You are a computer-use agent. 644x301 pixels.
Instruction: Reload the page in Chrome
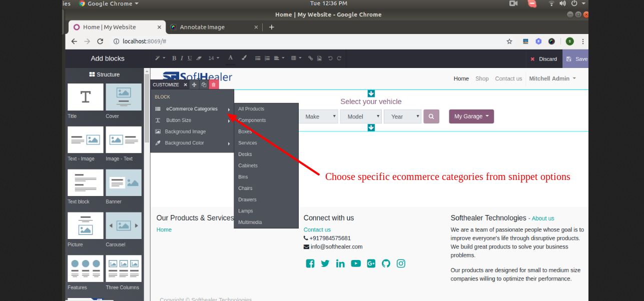pyautogui.click(x=100, y=41)
